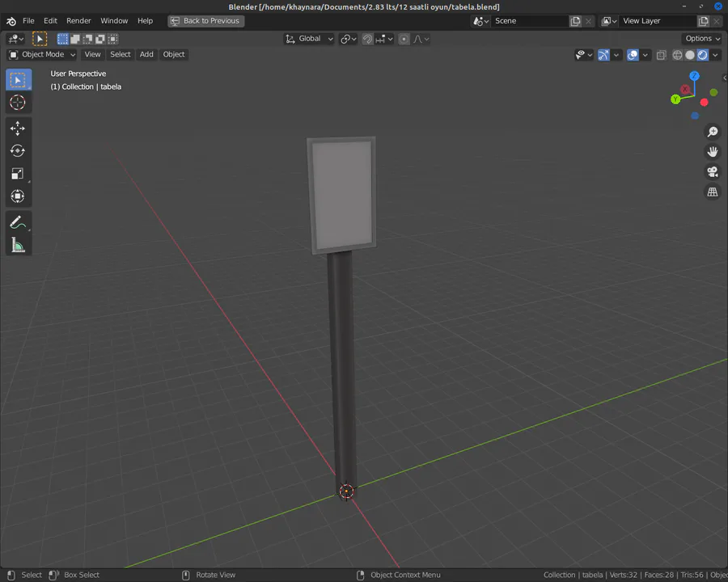Viewport: 728px width, 582px height.
Task: Expand the sidebar arrow at viewport edge
Action: tap(725, 78)
